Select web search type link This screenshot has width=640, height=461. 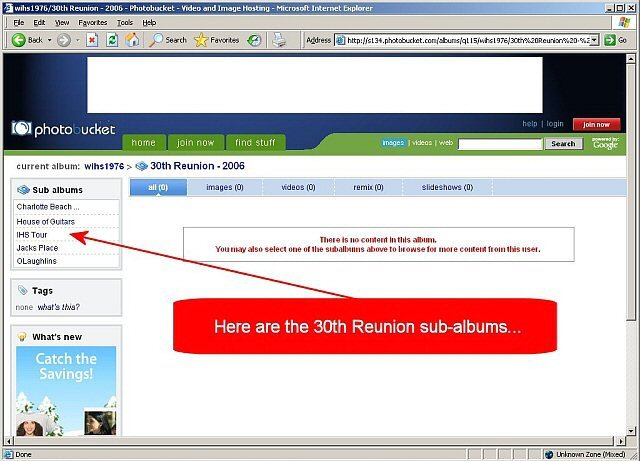pos(446,143)
